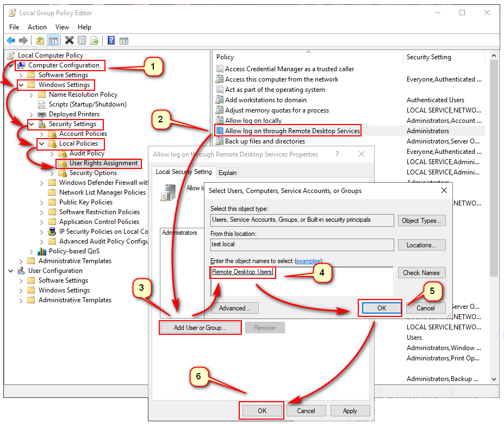Screen dimensions: 504x424
Task: Click the Up one level folder icon
Action: tap(40, 40)
